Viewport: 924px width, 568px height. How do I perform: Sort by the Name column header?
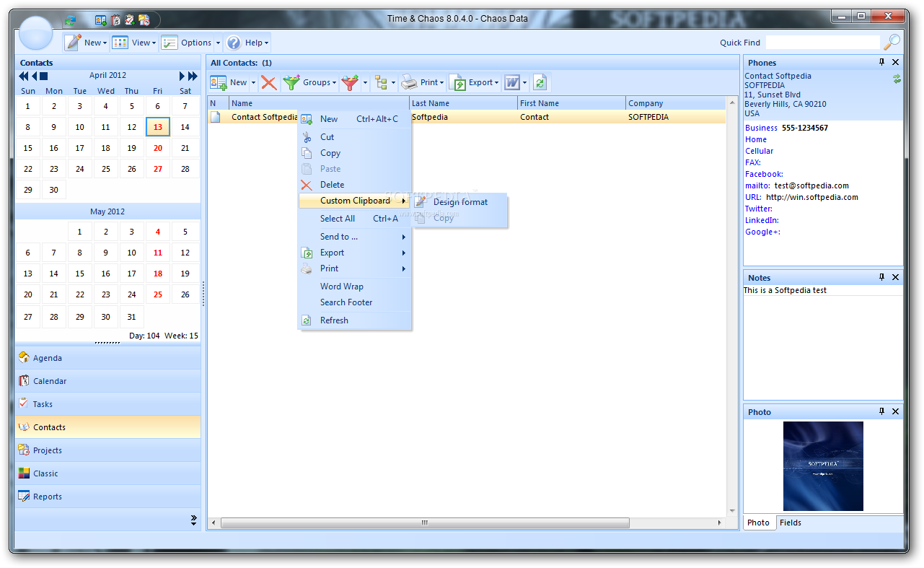pos(319,103)
